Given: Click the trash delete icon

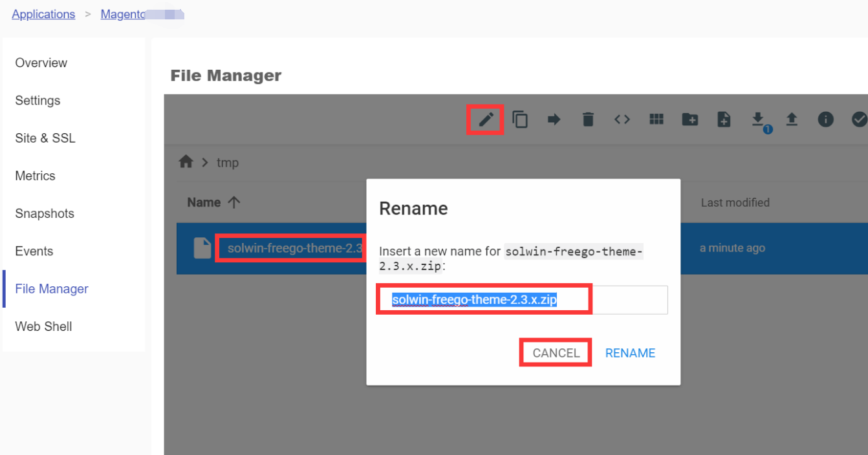Looking at the screenshot, I should pyautogui.click(x=588, y=120).
